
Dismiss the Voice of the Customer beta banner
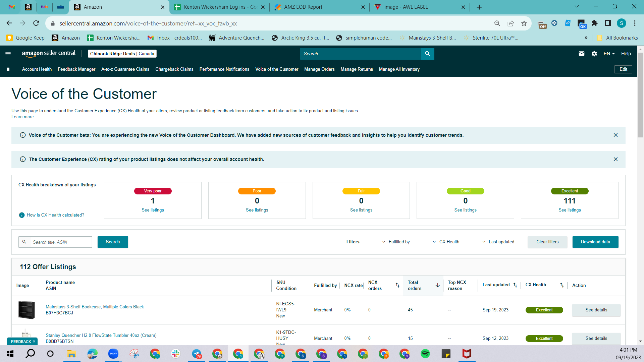point(615,135)
